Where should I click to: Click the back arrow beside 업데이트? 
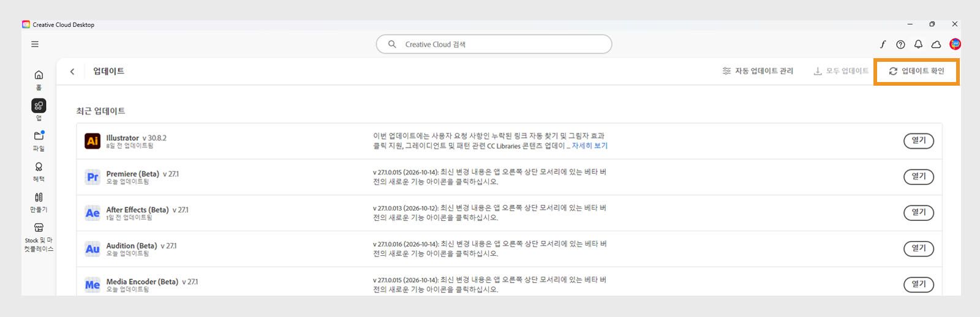(72, 72)
